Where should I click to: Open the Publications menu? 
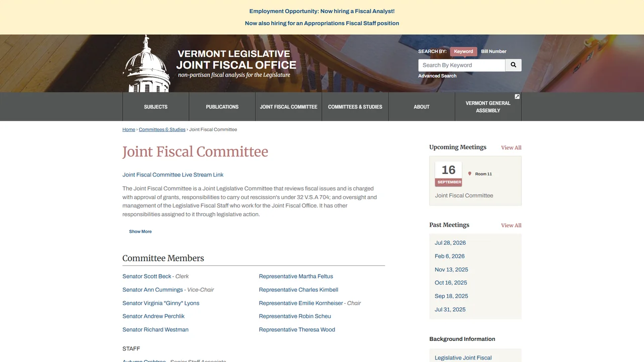[222, 107]
